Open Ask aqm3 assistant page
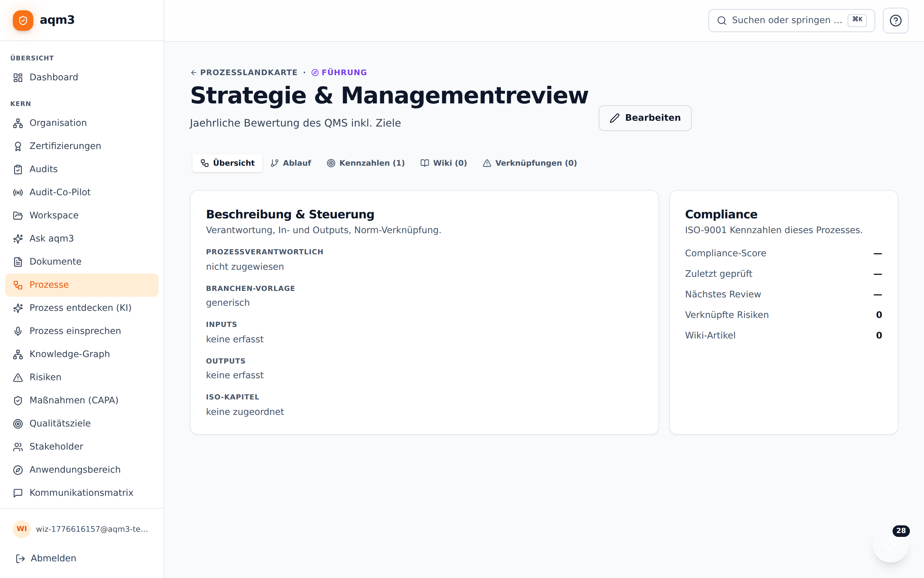The image size is (924, 578). coord(82,239)
